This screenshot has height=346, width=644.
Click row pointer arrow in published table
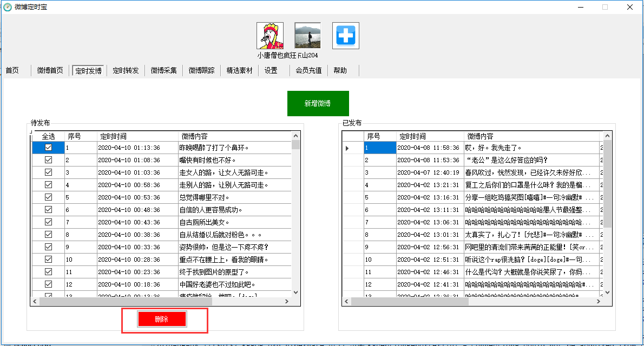pyautogui.click(x=347, y=148)
